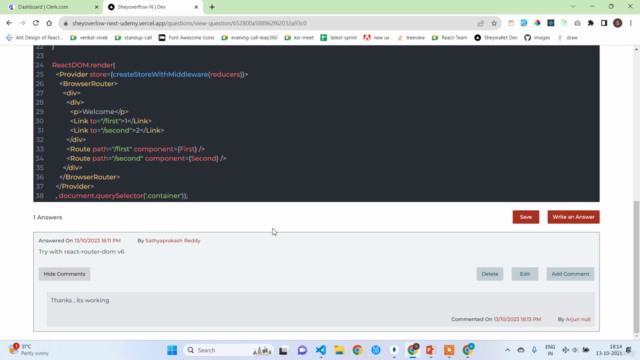Open ENG IN language switcher
Image resolution: width=640 pixels, height=360 pixels.
coord(550,350)
